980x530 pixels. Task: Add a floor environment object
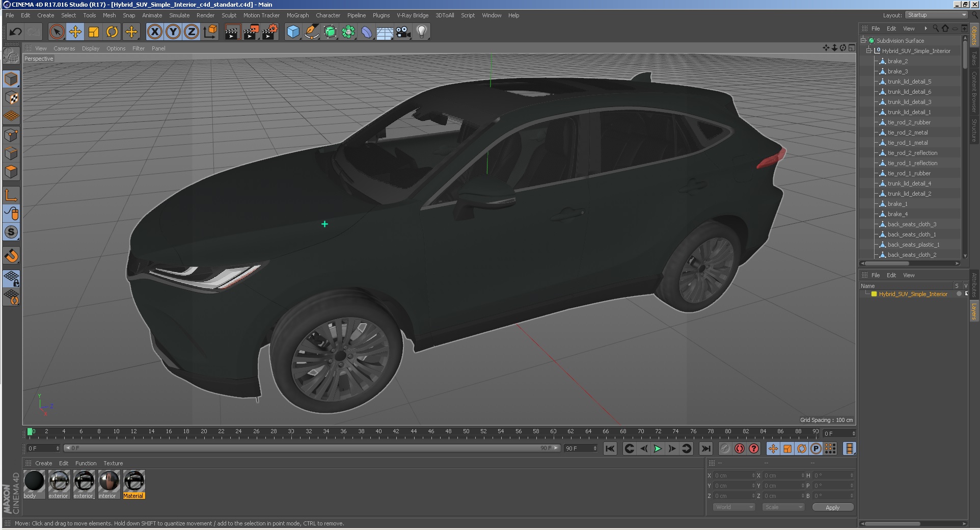click(385, 32)
